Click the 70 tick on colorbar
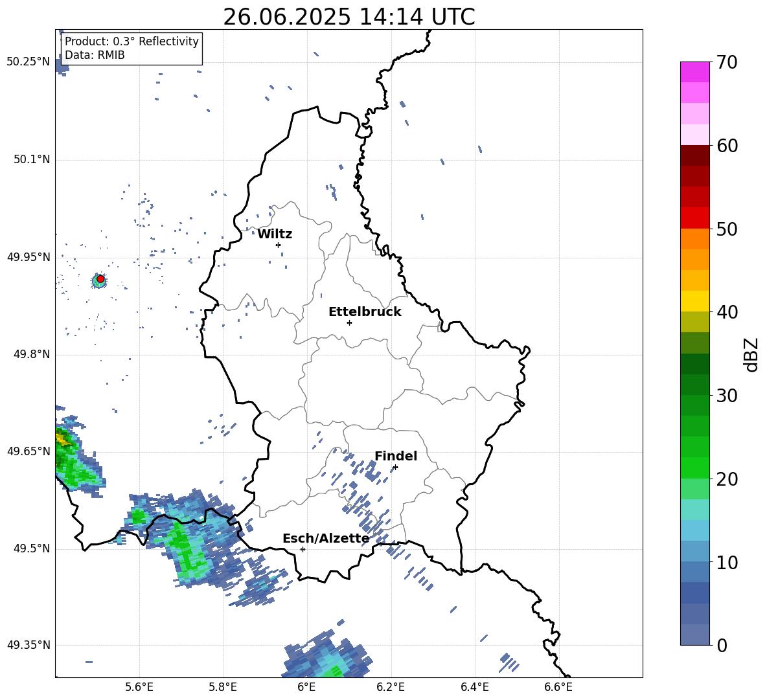Viewport: 767px width, 700px height. pyautogui.click(x=727, y=62)
